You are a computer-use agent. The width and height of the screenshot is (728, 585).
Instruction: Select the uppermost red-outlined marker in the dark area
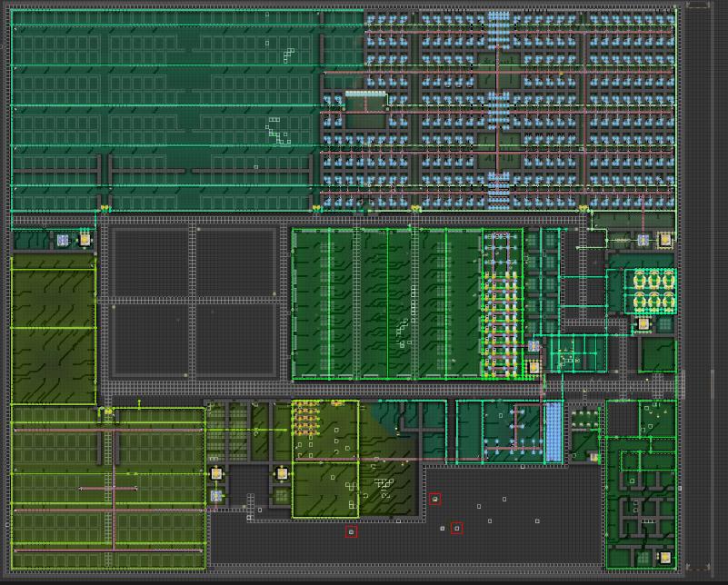(435, 500)
